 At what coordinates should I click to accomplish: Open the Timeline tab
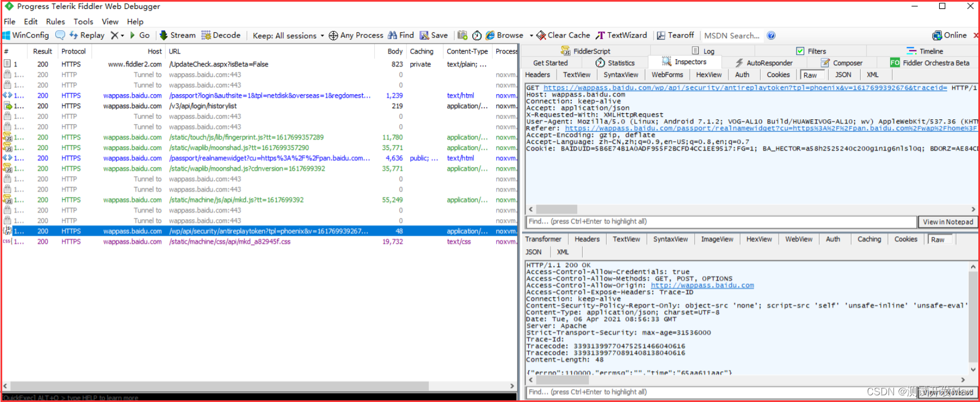(925, 51)
